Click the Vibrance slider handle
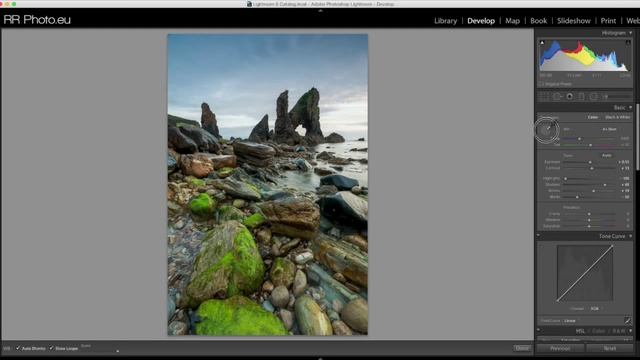 tap(589, 220)
